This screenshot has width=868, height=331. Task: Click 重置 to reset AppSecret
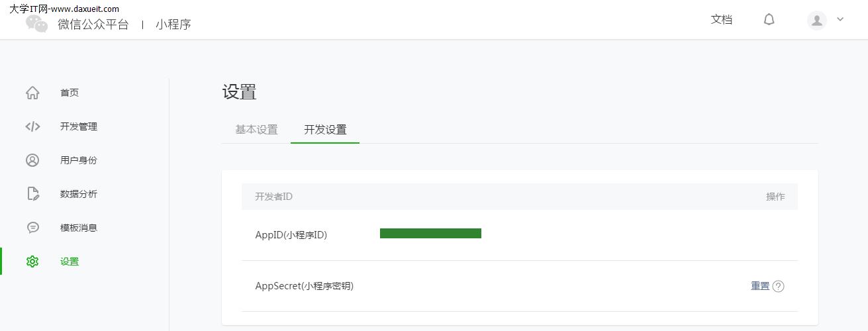point(760,286)
